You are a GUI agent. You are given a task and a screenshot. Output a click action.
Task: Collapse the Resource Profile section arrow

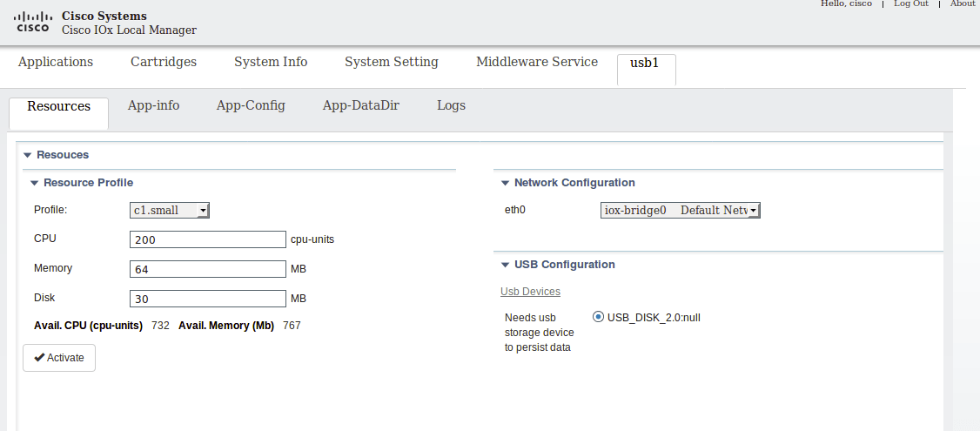pyautogui.click(x=34, y=184)
